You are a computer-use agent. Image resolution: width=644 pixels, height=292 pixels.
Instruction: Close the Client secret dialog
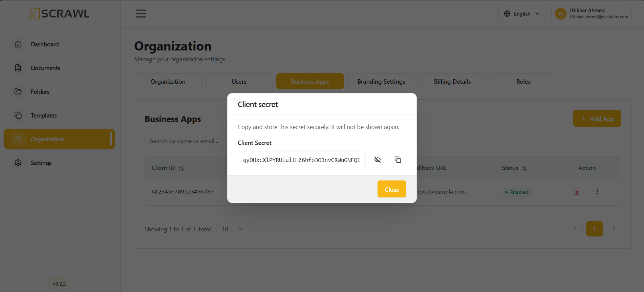(x=392, y=189)
